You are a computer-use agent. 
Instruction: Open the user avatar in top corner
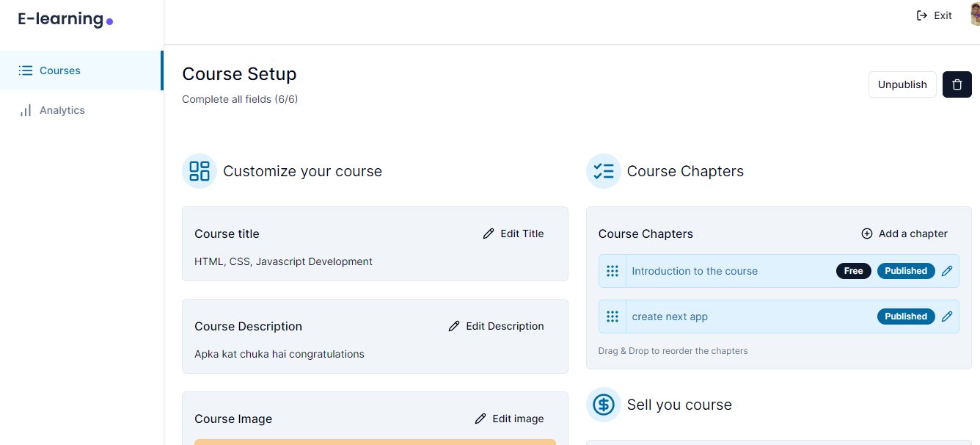pyautogui.click(x=975, y=15)
